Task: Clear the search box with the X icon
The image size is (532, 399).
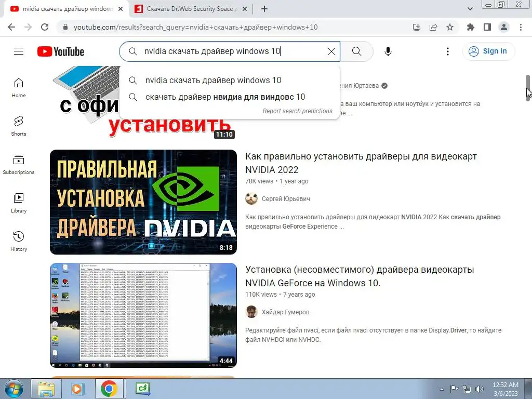Action: pyautogui.click(x=331, y=51)
